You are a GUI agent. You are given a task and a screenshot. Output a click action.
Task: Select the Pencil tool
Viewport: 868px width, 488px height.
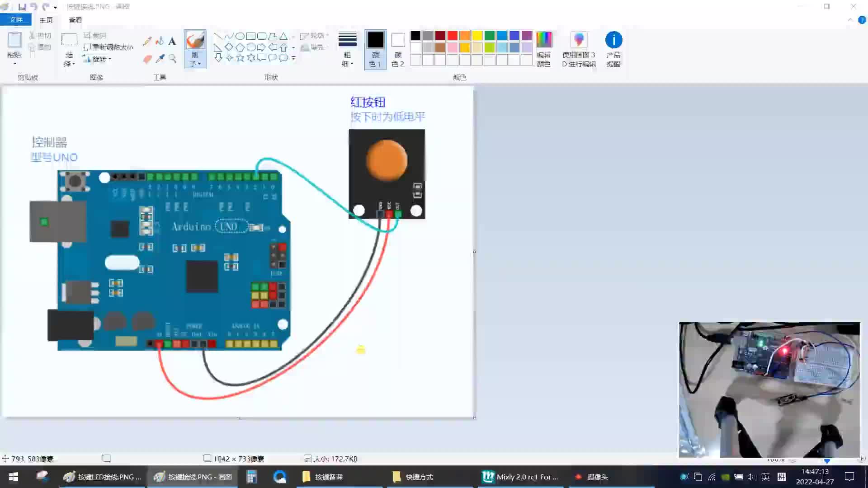[x=147, y=41]
